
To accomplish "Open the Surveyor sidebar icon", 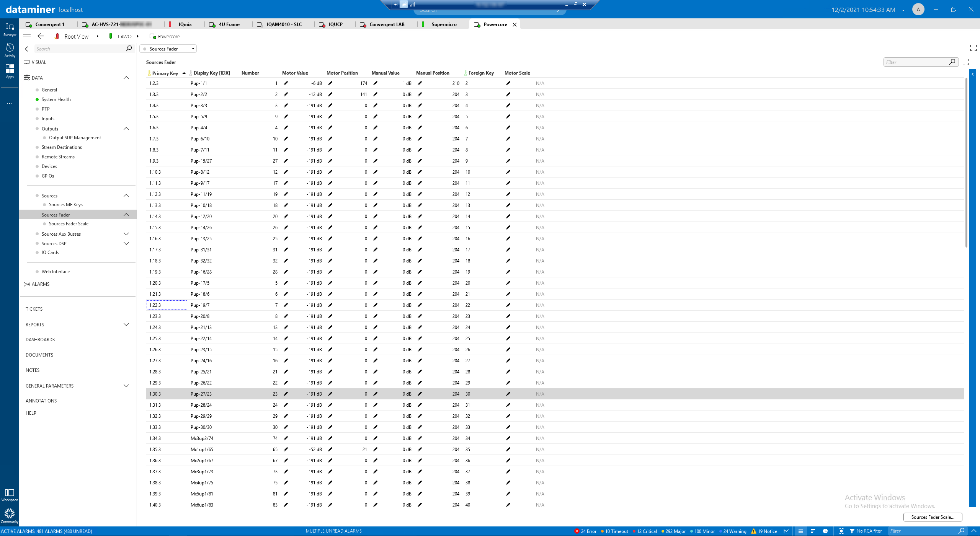I will click(x=10, y=29).
